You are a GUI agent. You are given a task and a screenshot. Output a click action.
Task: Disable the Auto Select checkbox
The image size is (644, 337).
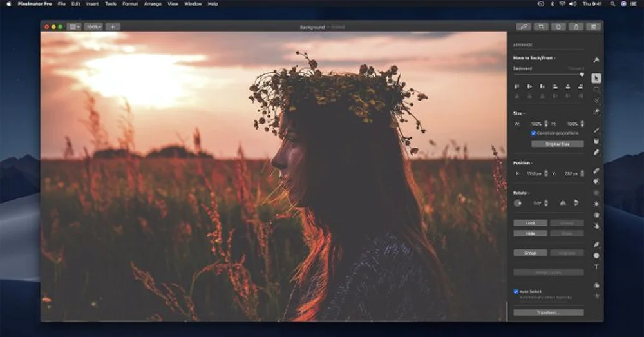click(516, 291)
